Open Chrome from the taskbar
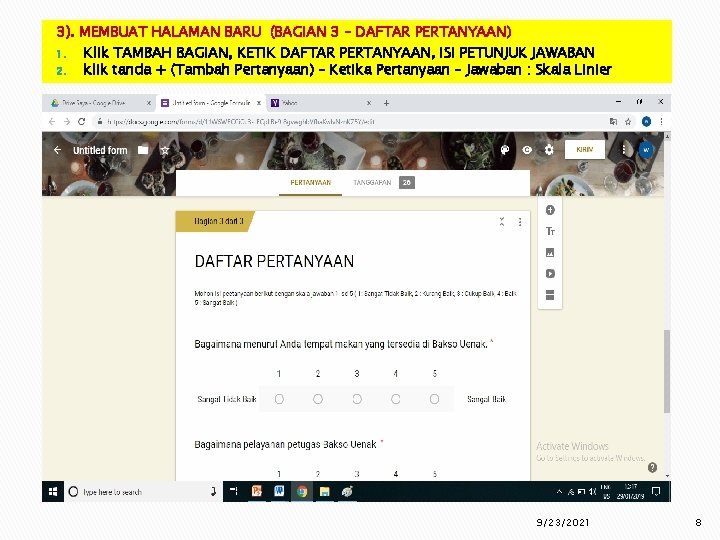Image resolution: width=720 pixels, height=540 pixels. click(x=302, y=492)
